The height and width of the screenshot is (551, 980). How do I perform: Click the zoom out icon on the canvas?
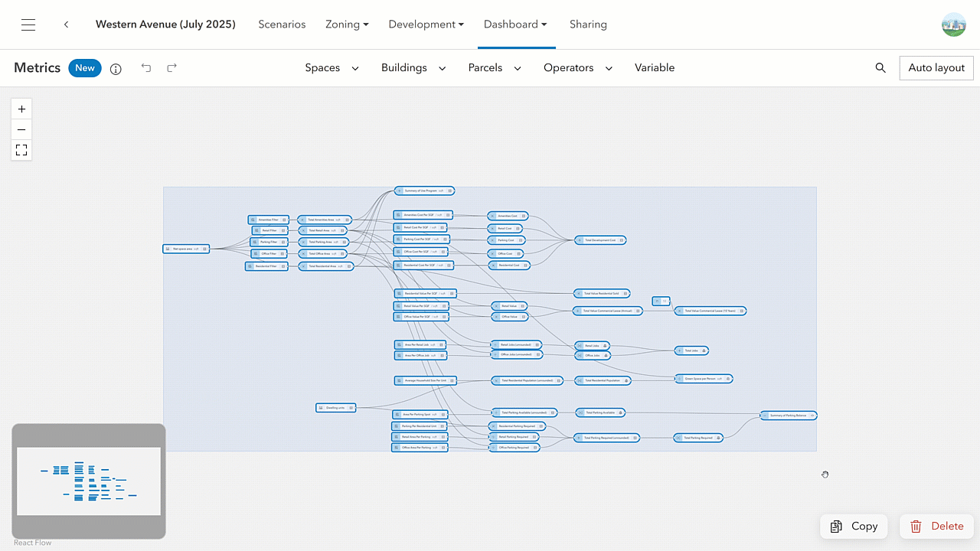[21, 129]
